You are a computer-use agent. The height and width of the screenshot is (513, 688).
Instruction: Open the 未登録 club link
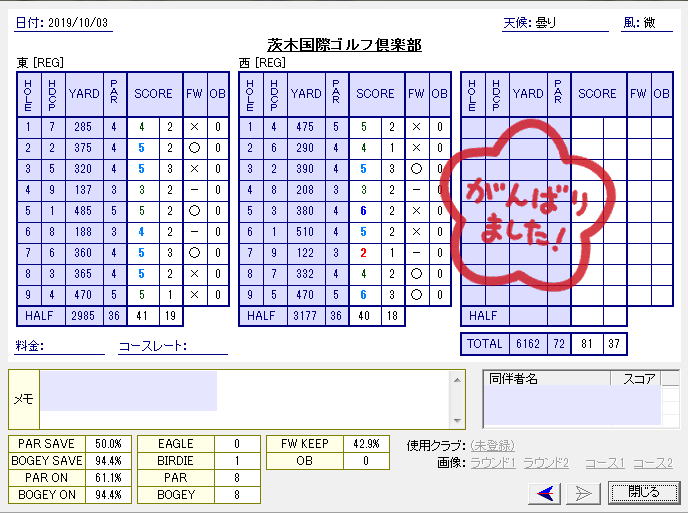(x=492, y=446)
